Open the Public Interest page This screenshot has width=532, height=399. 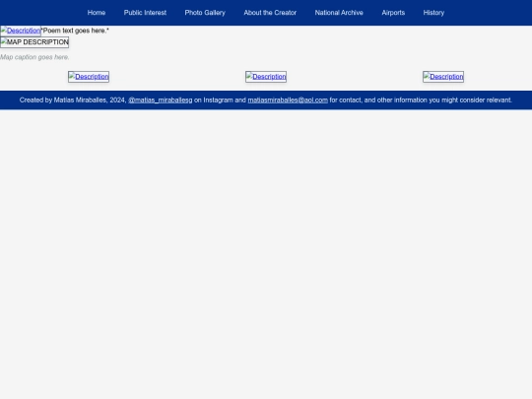(x=145, y=13)
